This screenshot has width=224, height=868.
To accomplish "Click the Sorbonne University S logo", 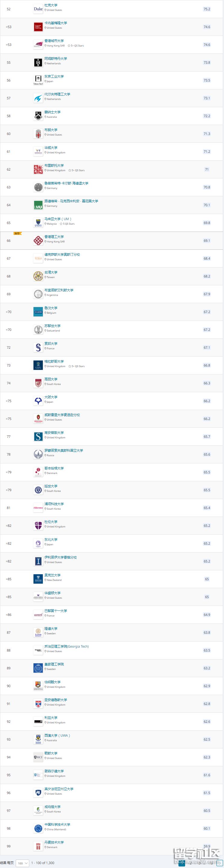I will coord(38,348).
